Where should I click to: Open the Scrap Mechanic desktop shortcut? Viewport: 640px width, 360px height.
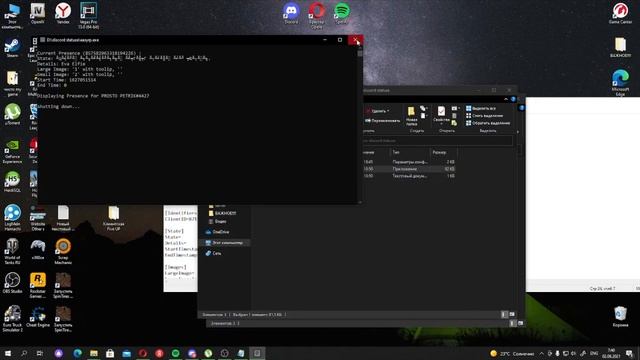coord(63,251)
